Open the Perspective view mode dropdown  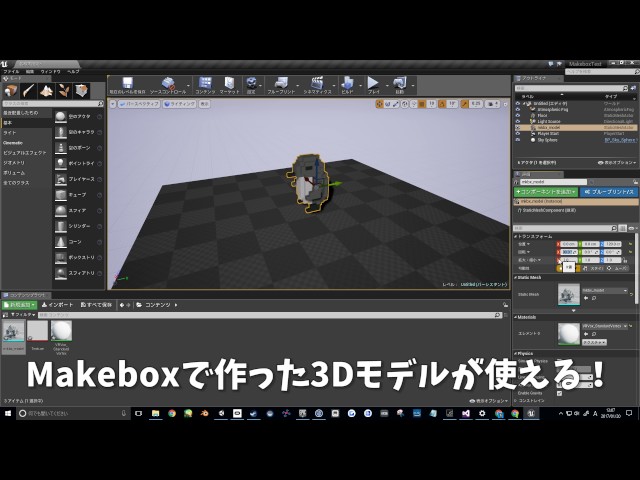tap(139, 104)
